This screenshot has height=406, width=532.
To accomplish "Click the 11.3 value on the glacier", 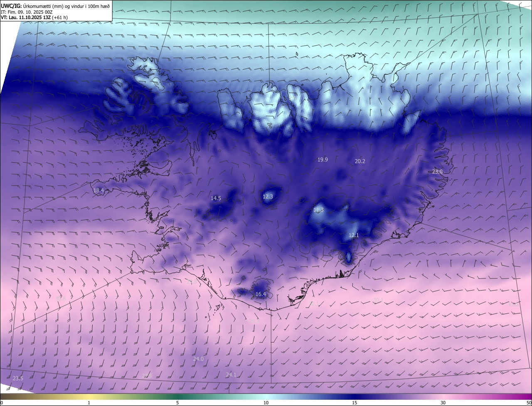I will tap(318, 210).
